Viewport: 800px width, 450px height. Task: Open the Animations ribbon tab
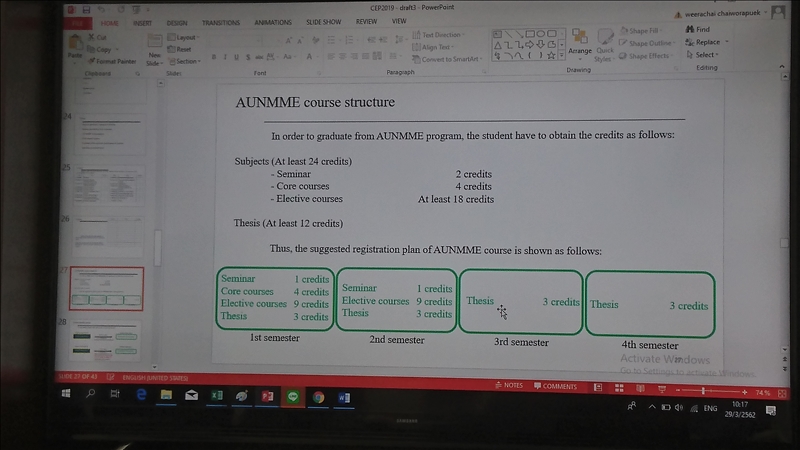(x=272, y=21)
